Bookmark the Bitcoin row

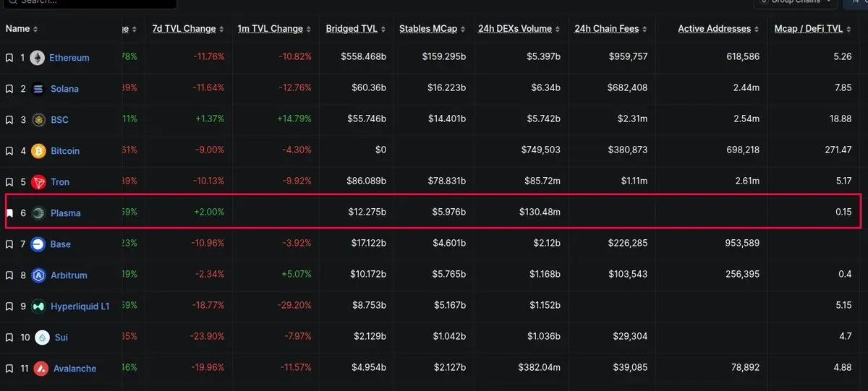(9, 151)
